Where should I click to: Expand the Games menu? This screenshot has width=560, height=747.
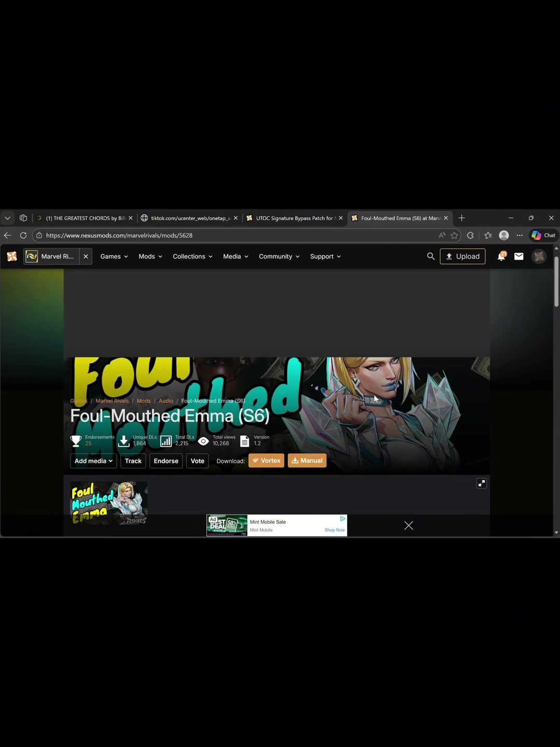pyautogui.click(x=114, y=257)
